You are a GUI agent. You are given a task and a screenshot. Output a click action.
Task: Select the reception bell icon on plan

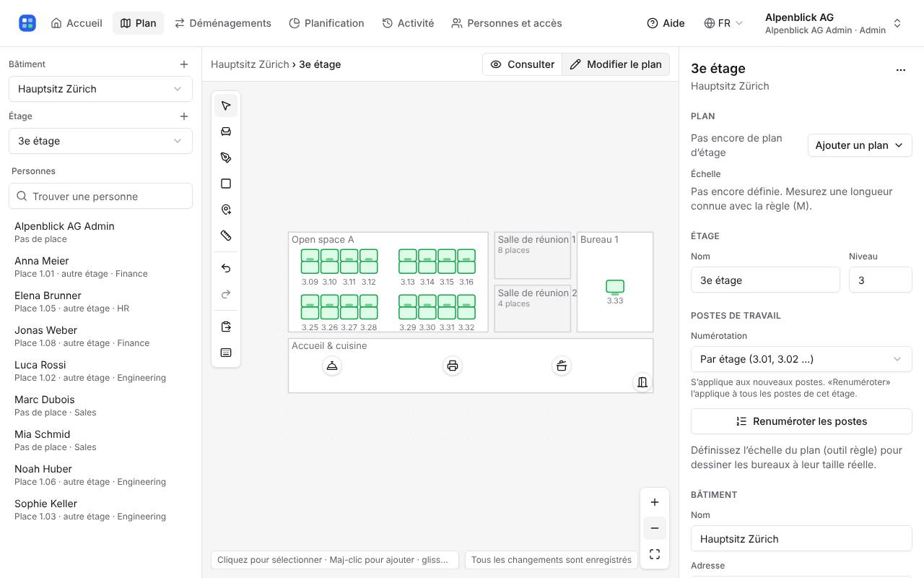point(332,366)
